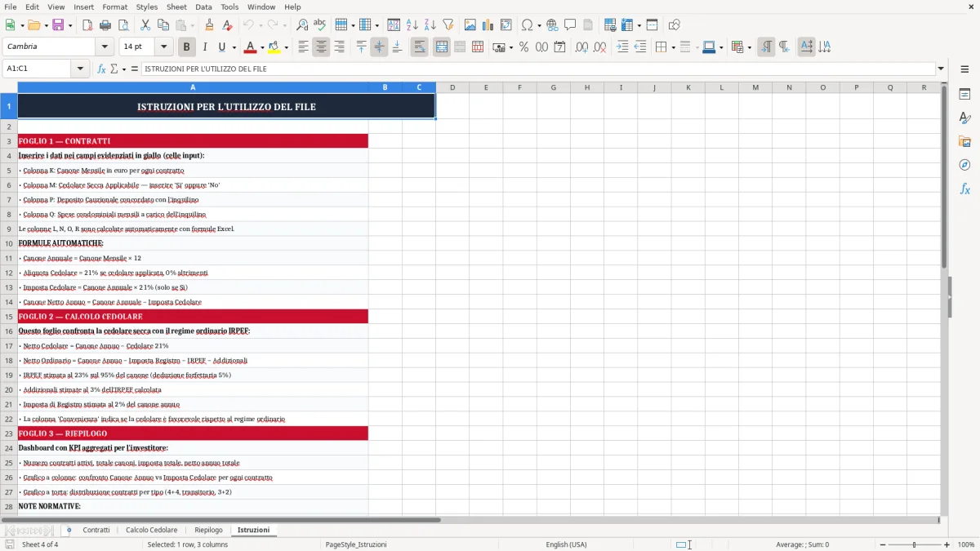
Task: Open sidebar Styles panel icon
Action: pos(964,118)
